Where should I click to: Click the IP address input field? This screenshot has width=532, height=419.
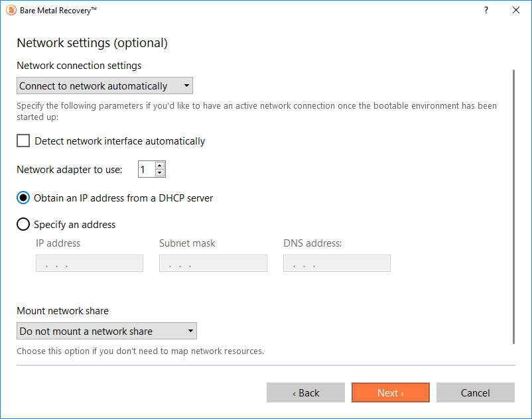tap(90, 263)
